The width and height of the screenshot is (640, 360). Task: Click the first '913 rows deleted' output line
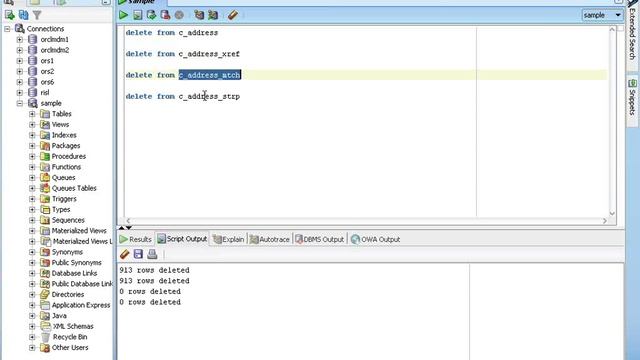coord(154,270)
